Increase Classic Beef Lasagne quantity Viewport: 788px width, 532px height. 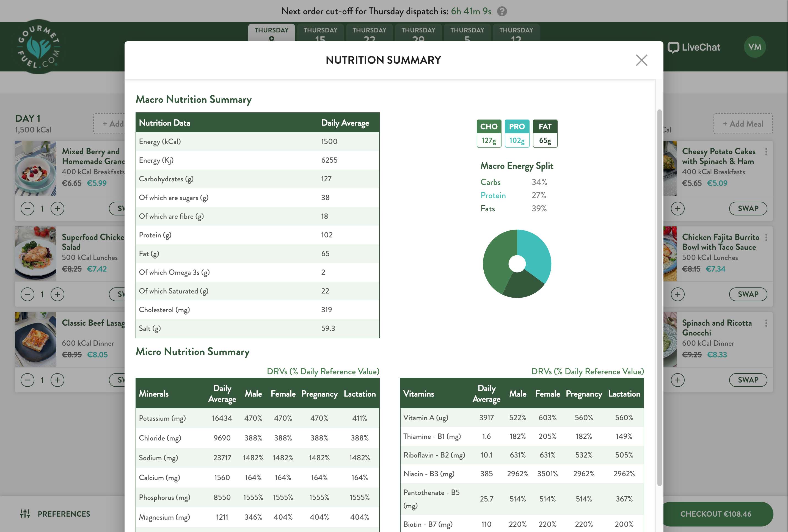[x=57, y=380]
